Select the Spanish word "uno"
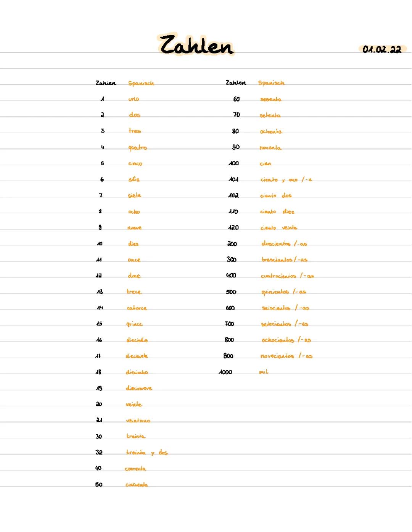Viewport: 412px width, 532px height. click(134, 99)
